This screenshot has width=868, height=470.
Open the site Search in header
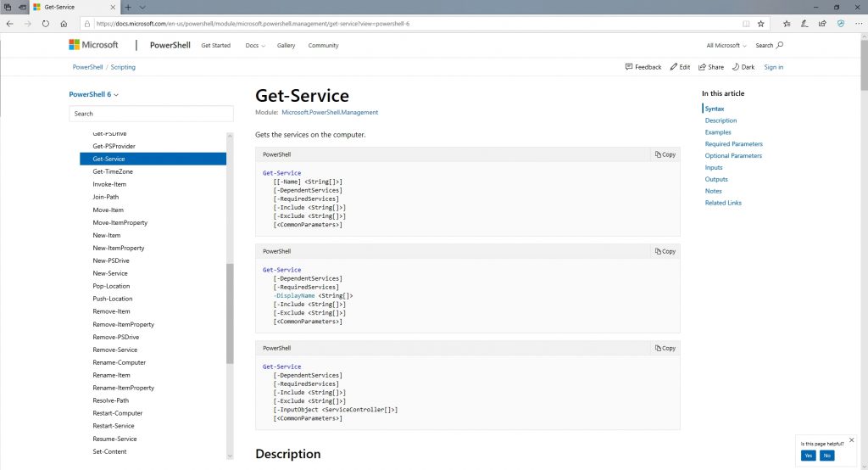tap(769, 46)
